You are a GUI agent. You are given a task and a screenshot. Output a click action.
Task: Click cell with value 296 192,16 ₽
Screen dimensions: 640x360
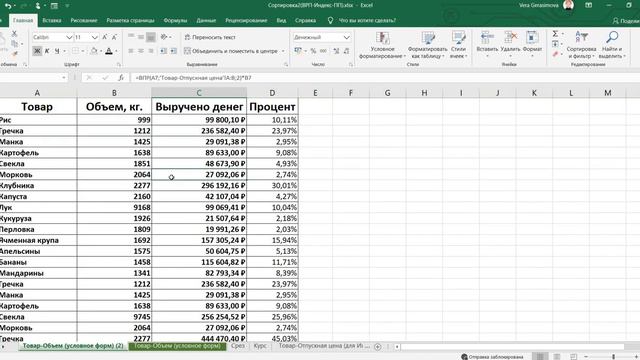(x=199, y=185)
